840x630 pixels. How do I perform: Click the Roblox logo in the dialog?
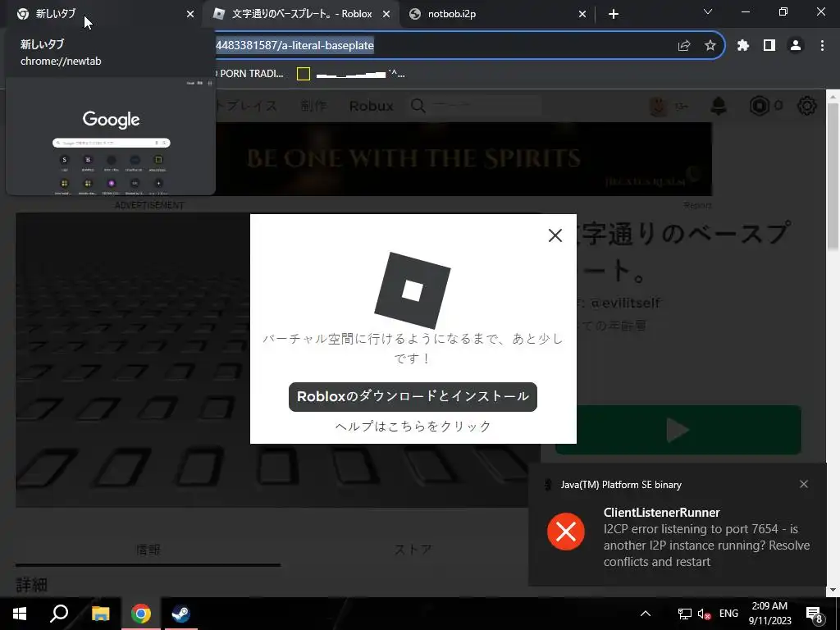pos(413,290)
